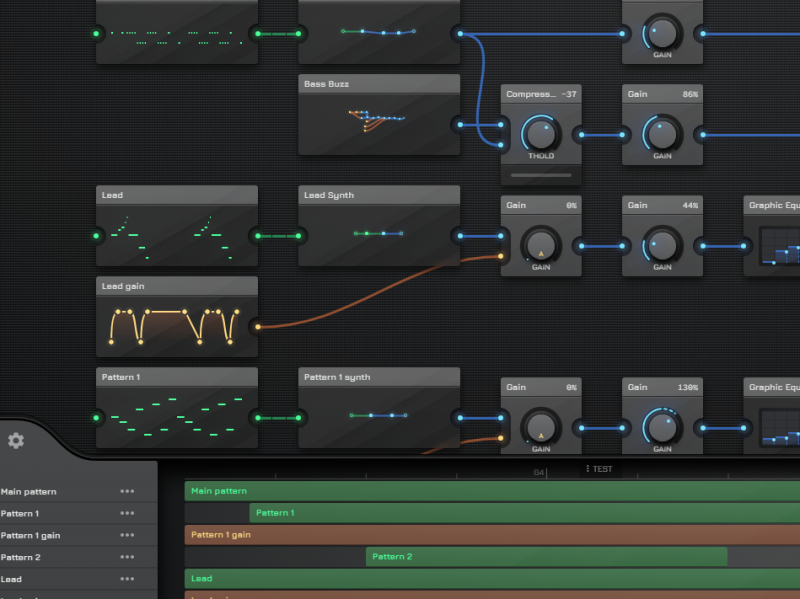Click the 130% gain value
The width and height of the screenshot is (800, 599).
point(688,388)
